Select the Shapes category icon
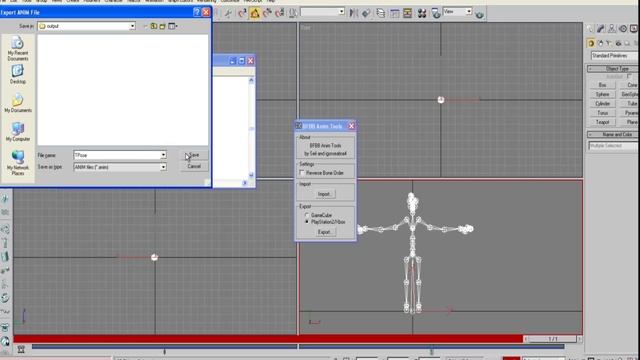Image resolution: width=640 pixels, height=360 pixels. coord(600,43)
